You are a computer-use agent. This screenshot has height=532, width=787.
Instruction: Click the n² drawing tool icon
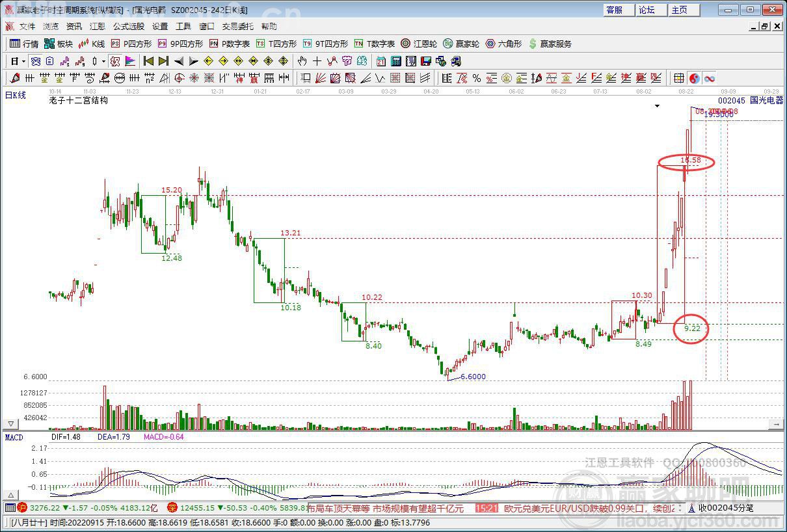point(149,78)
